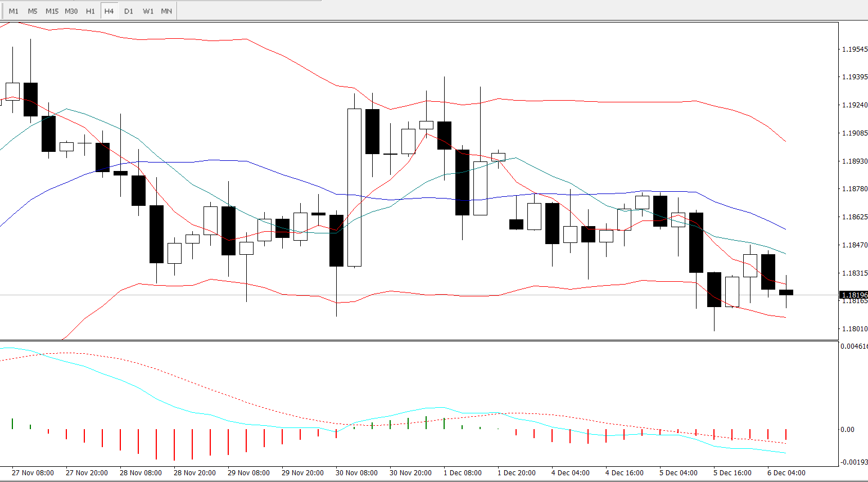Click current price label 1.18196

[x=853, y=295]
